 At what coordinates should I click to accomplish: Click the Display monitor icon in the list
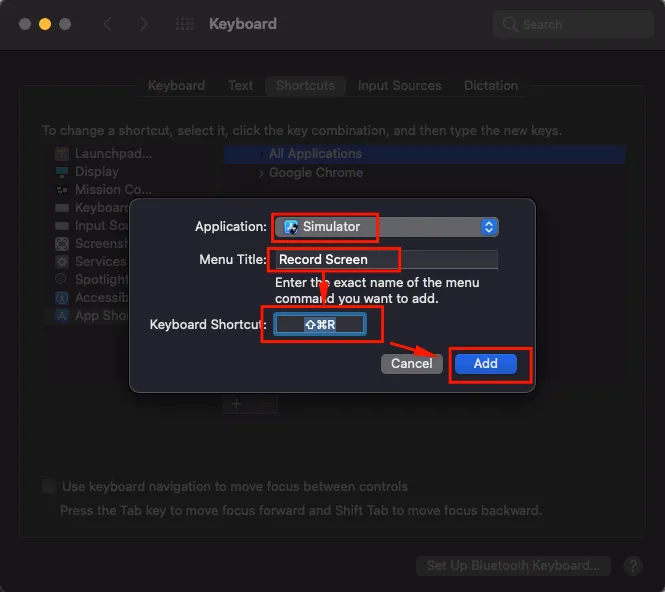(62, 172)
